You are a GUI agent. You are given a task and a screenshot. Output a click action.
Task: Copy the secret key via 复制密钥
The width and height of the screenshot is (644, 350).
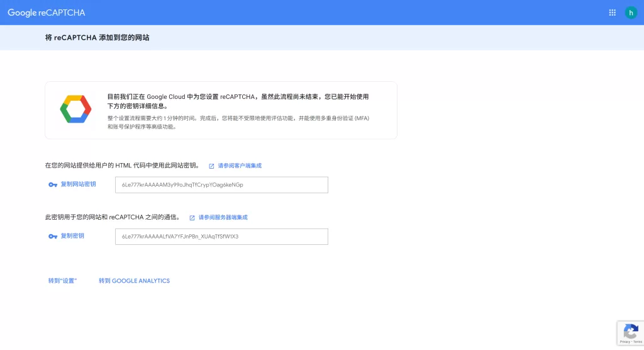point(72,236)
